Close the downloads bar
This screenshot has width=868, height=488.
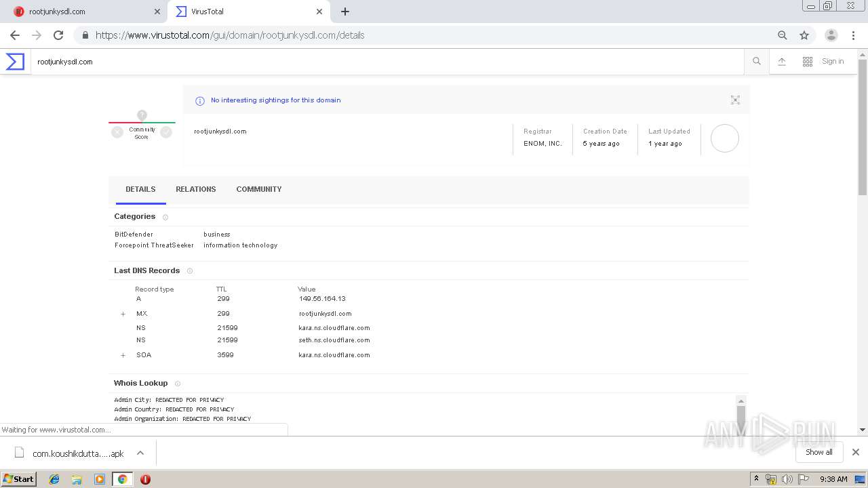click(856, 452)
